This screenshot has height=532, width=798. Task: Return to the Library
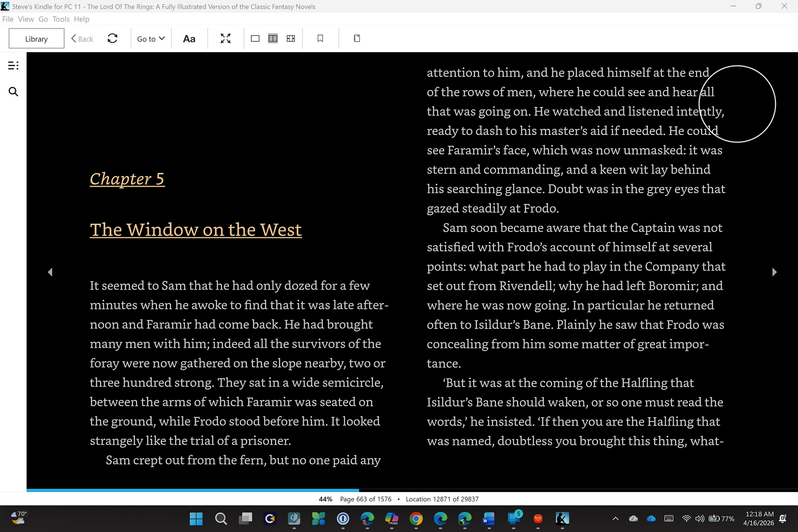tap(36, 39)
